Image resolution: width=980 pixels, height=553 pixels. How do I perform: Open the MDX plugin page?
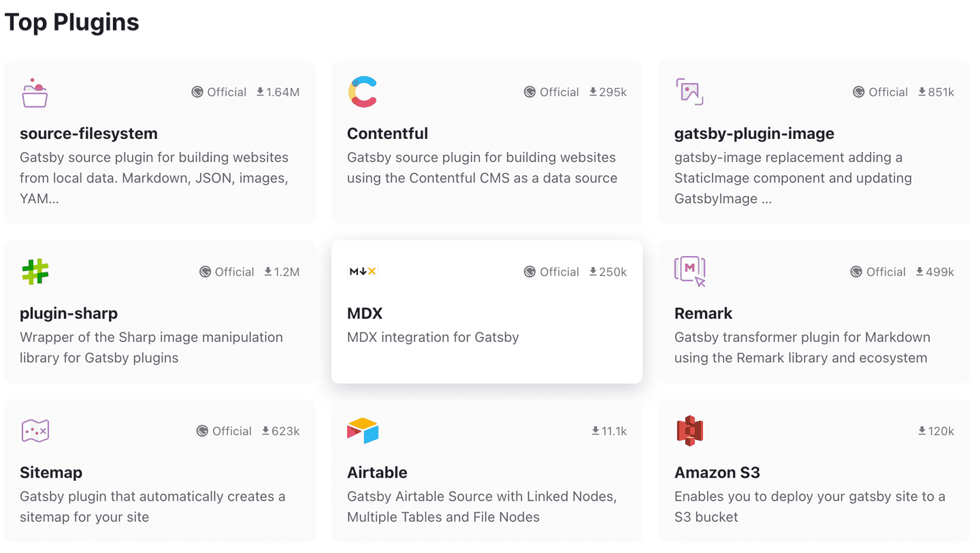[x=487, y=312]
